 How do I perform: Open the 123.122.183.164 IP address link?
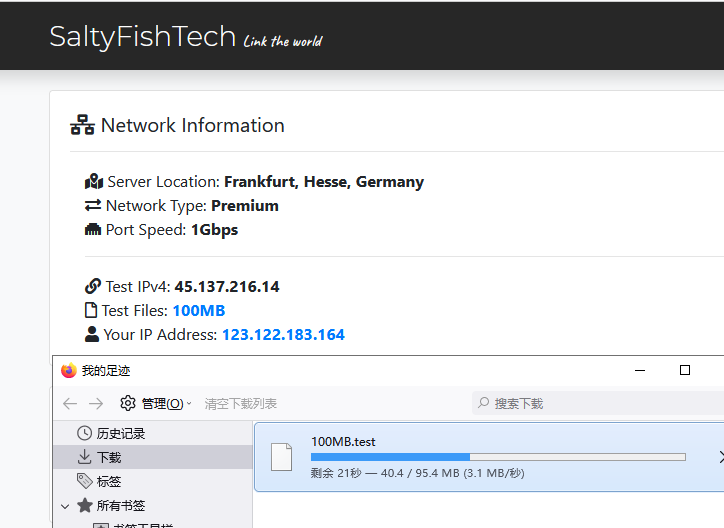click(x=284, y=335)
